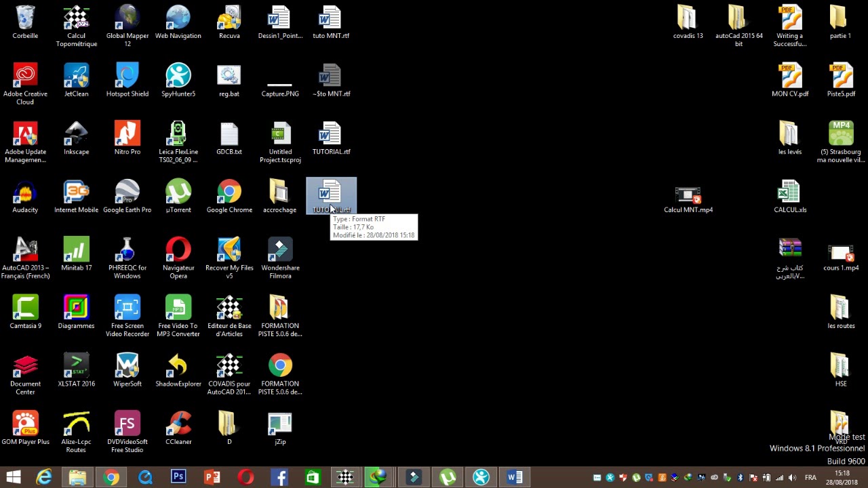868x488 pixels.
Task: Open Hotspot Shield
Action: (x=127, y=80)
